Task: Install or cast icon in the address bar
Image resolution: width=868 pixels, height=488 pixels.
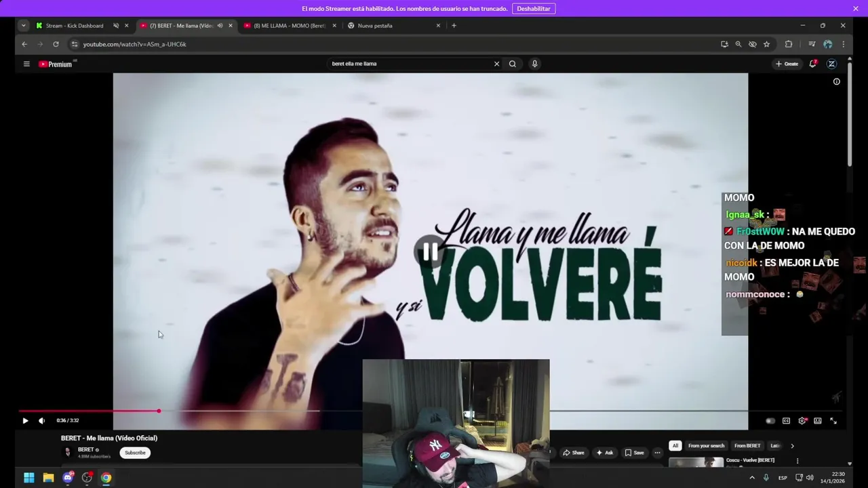Action: click(x=724, y=44)
